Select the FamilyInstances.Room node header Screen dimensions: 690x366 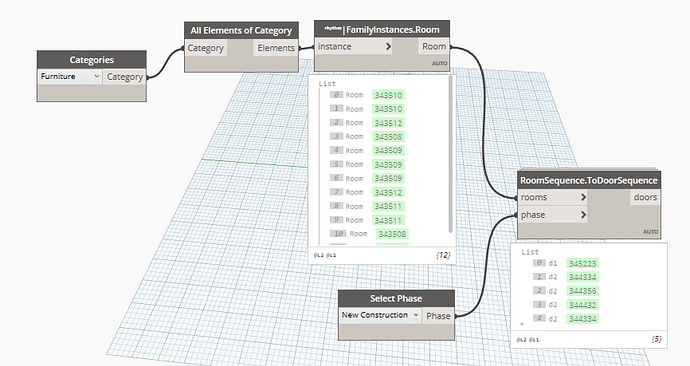click(x=382, y=29)
